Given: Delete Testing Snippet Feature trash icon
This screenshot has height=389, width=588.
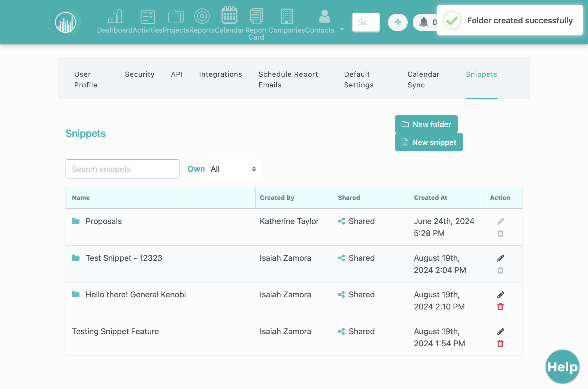Looking at the screenshot, I should point(501,343).
